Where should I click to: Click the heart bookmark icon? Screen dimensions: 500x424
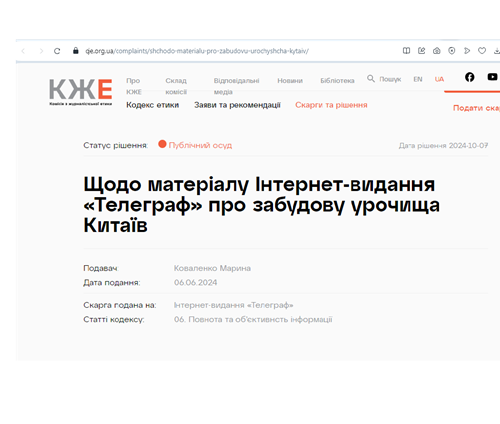click(x=482, y=51)
